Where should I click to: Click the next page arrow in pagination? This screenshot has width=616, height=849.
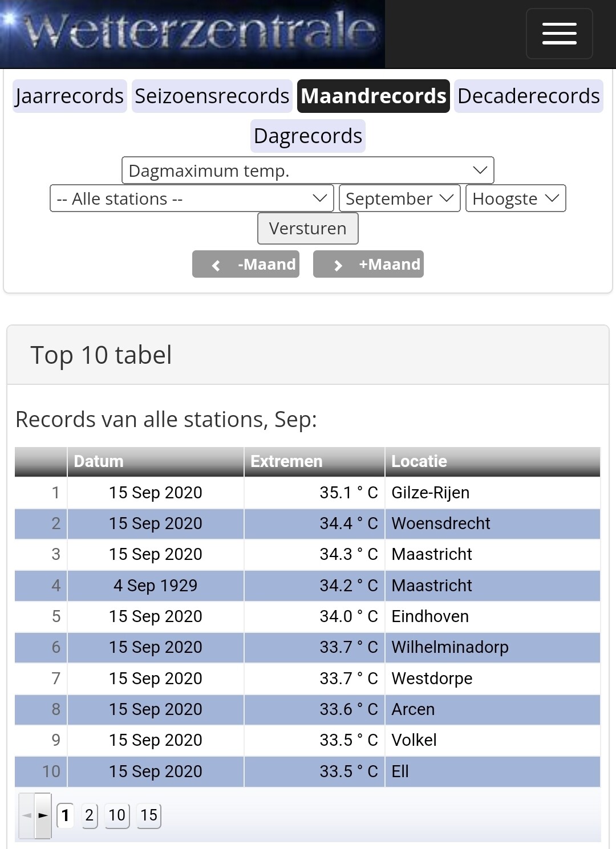point(43,815)
